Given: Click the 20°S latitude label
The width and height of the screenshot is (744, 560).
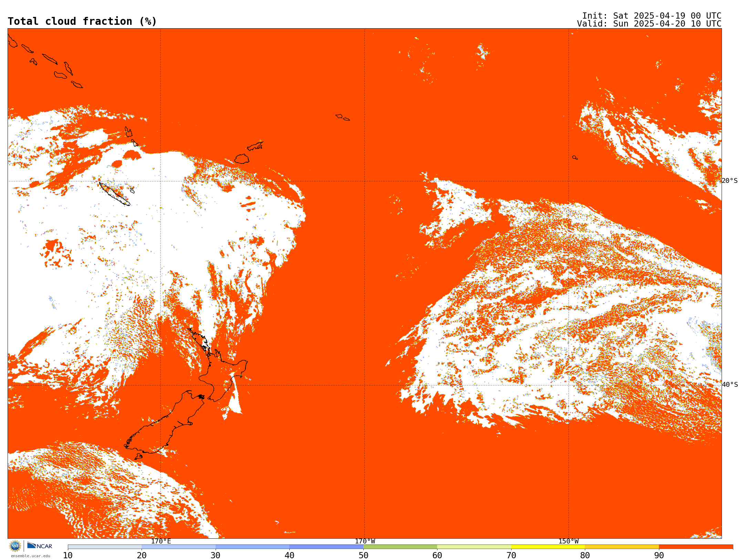Looking at the screenshot, I should tap(730, 181).
